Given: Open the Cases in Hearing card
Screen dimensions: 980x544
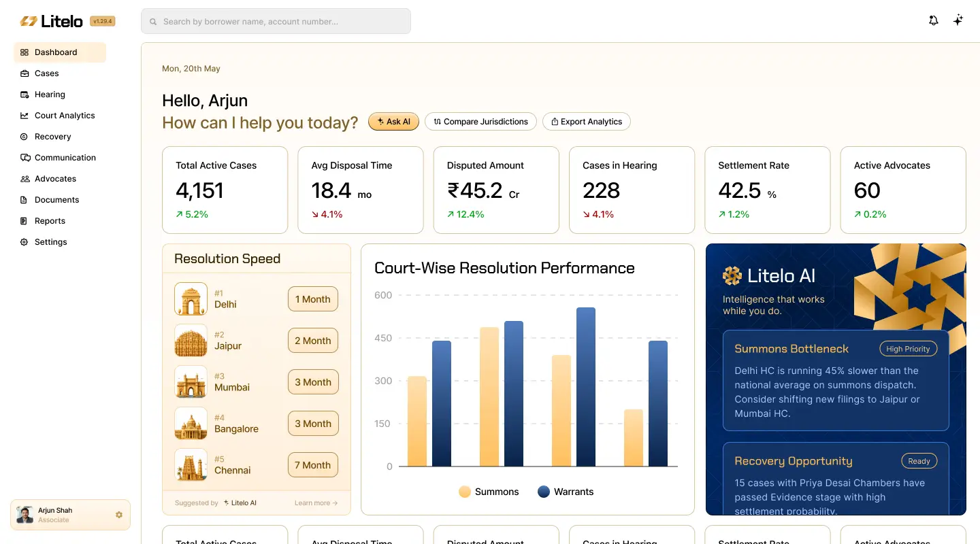Looking at the screenshot, I should (632, 190).
